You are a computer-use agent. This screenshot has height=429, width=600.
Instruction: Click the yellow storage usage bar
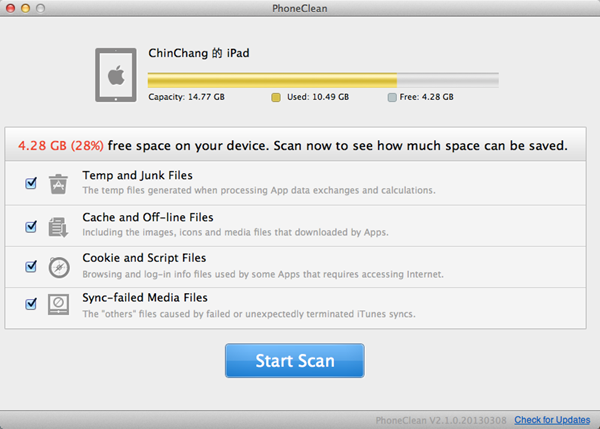272,80
